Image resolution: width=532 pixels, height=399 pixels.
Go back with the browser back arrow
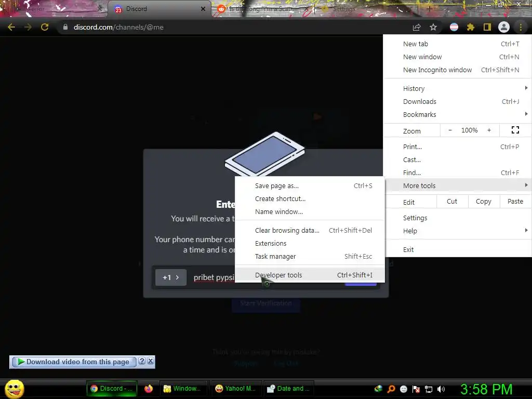pyautogui.click(x=11, y=27)
